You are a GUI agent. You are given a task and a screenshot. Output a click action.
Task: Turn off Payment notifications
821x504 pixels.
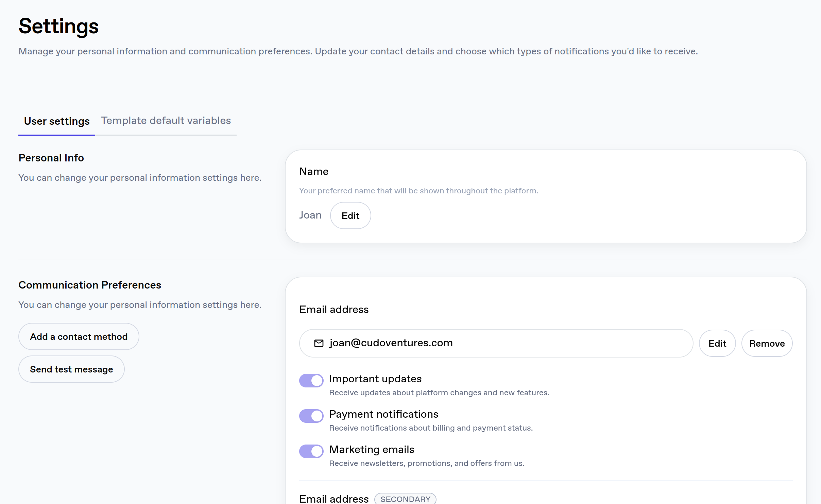click(x=311, y=416)
